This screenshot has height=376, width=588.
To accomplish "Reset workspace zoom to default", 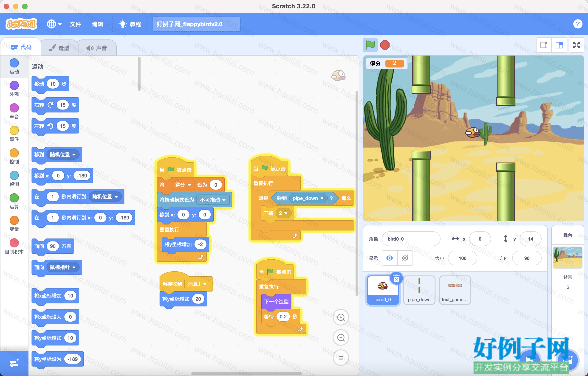I will 341,358.
